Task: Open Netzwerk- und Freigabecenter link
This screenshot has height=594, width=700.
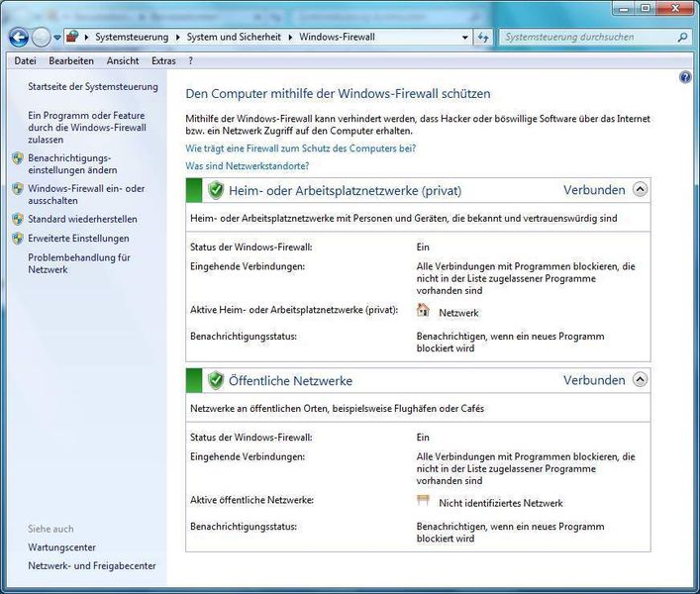Action: tap(92, 566)
